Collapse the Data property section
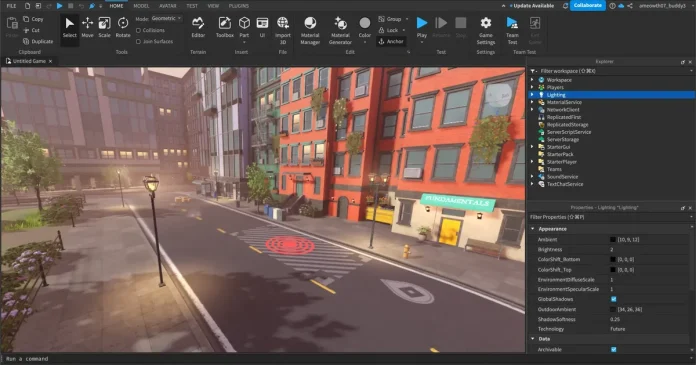This screenshot has height=365, width=696. coord(533,339)
